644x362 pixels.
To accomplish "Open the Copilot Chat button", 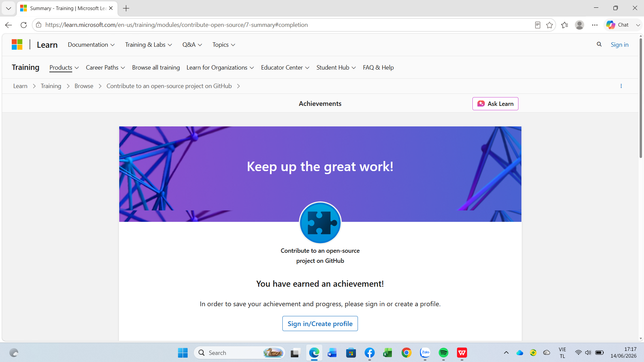I will tap(617, 25).
